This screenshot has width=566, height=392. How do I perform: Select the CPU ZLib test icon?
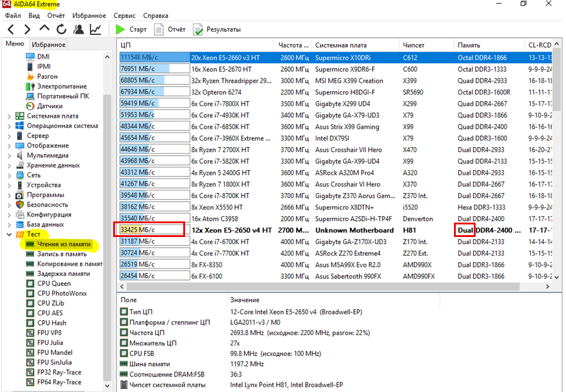(31, 303)
